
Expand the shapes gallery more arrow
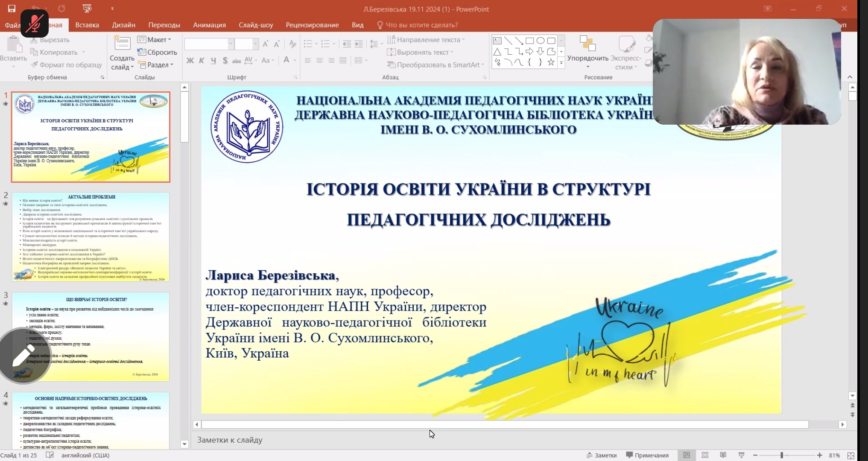pos(561,63)
